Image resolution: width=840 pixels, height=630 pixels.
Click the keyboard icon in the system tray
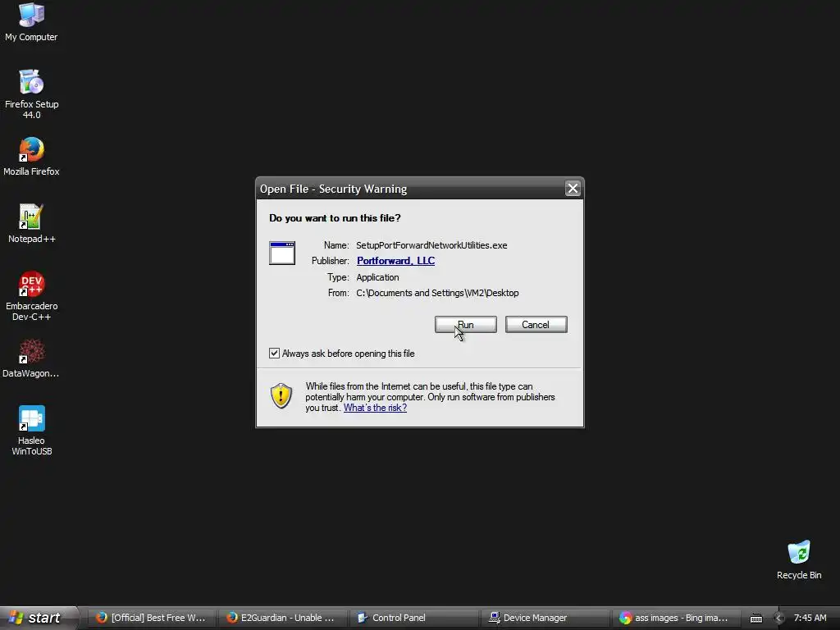click(756, 619)
